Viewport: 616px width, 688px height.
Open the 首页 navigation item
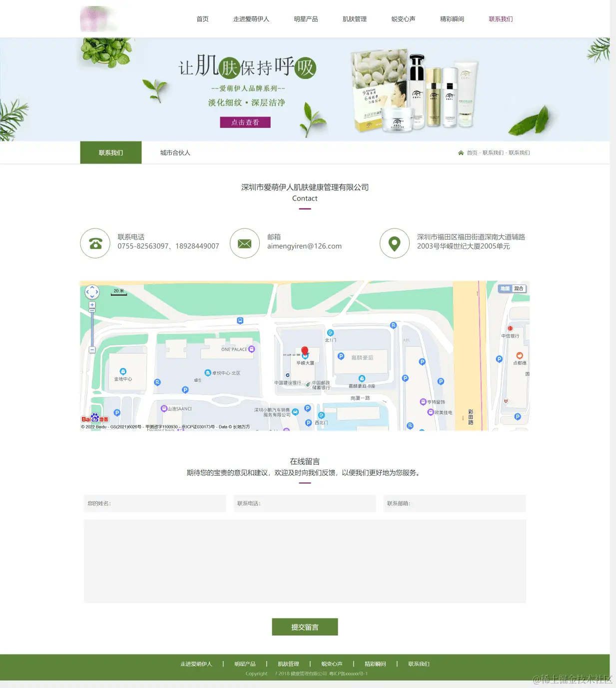tap(202, 19)
